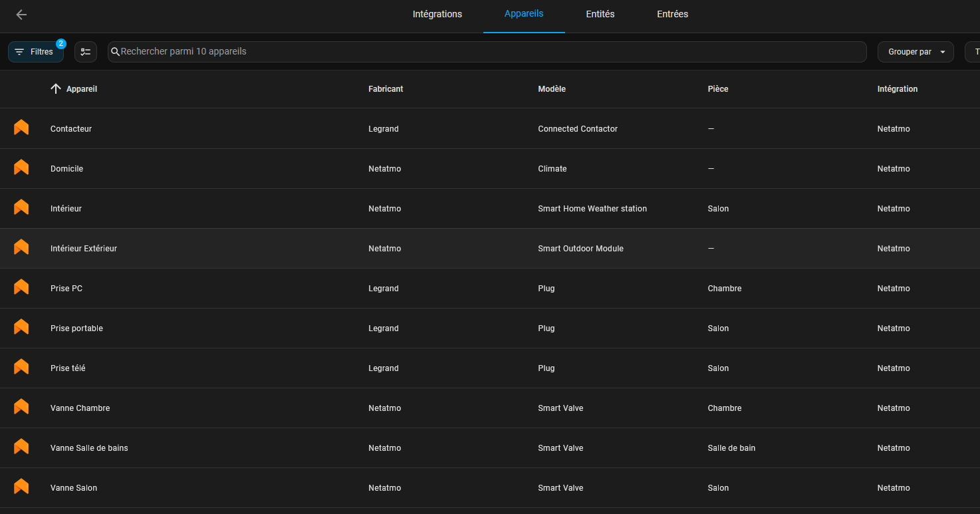Click the Netatmo icon beside Prise PC
Viewport: 980px width, 514px height.
(x=21, y=287)
